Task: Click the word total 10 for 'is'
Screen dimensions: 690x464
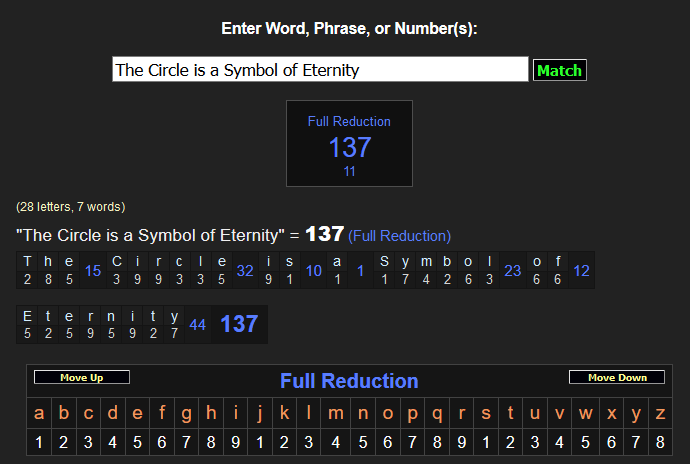Action: click(313, 271)
